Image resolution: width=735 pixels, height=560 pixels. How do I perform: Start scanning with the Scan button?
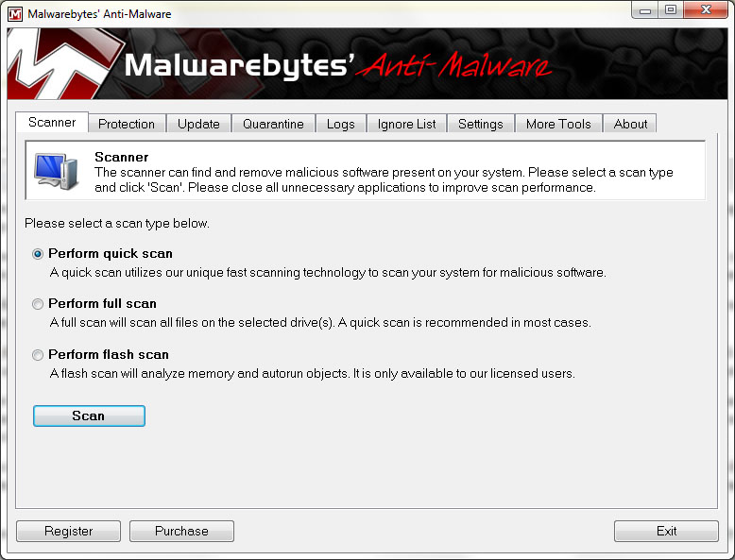pos(89,416)
